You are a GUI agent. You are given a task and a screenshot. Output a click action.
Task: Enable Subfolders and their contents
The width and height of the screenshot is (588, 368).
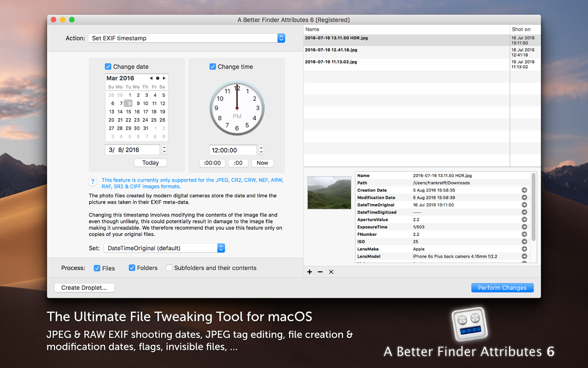tap(169, 268)
